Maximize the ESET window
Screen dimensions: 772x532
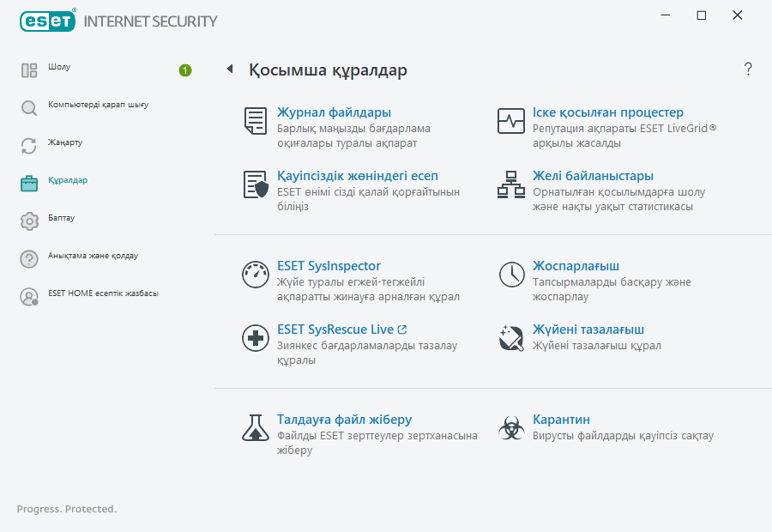(702, 15)
